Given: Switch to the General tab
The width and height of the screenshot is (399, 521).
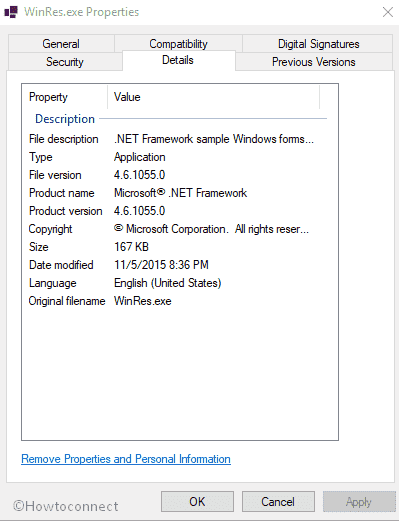Looking at the screenshot, I should (61, 44).
